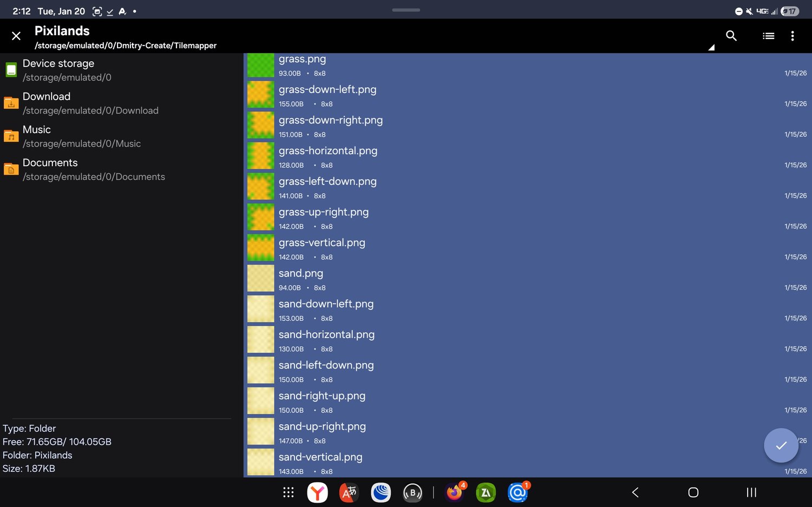812x507 pixels.
Task: Tap the status bar clock 2:12
Action: [x=22, y=11]
